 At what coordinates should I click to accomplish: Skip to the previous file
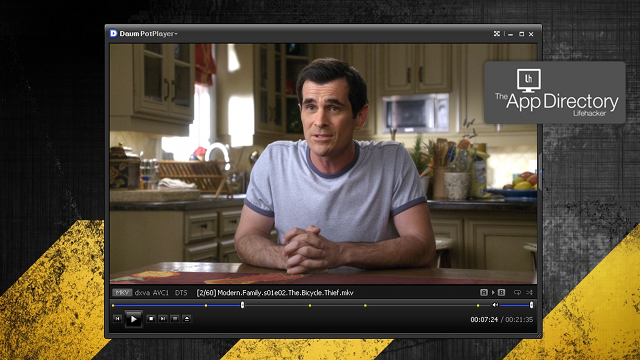click(x=117, y=318)
